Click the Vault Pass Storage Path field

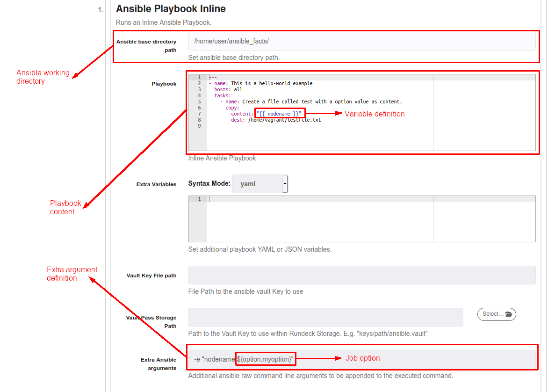coord(325,317)
